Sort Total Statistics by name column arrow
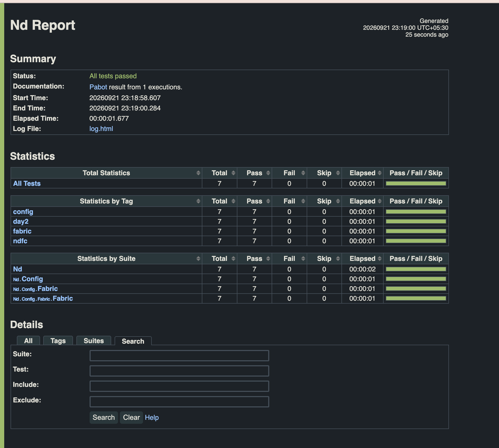The image size is (499, 448). click(x=198, y=173)
